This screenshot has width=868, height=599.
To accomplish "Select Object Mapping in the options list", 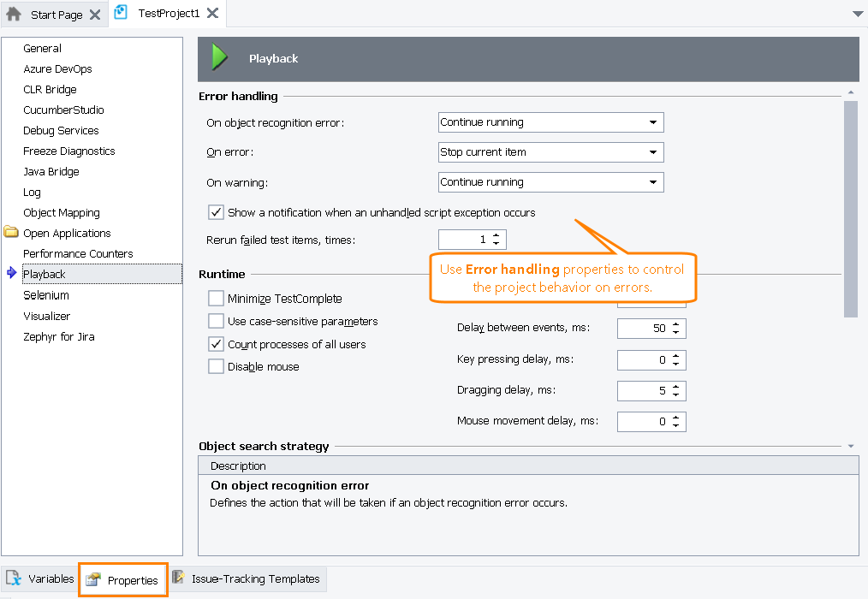I will tap(62, 212).
